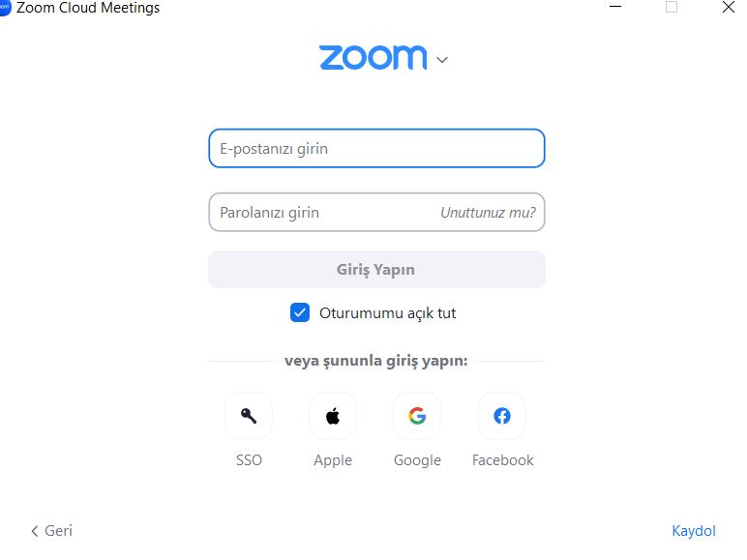Screen dimensions: 747x560
Task: Click the SSO key icon
Action: 249,416
